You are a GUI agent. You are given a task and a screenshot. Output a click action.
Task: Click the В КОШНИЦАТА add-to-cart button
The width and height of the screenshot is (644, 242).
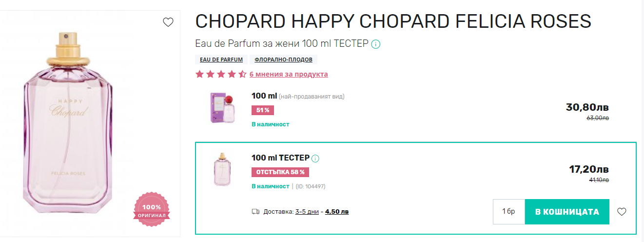[x=567, y=212]
